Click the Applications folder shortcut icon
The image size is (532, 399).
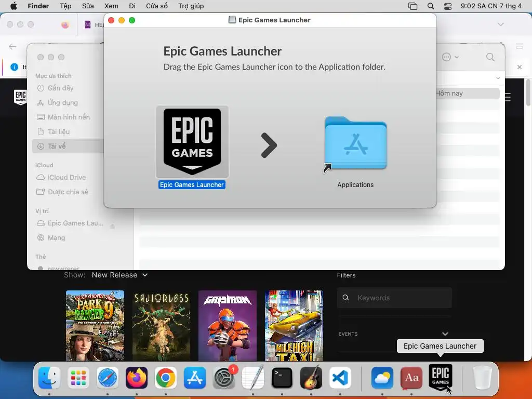point(355,143)
